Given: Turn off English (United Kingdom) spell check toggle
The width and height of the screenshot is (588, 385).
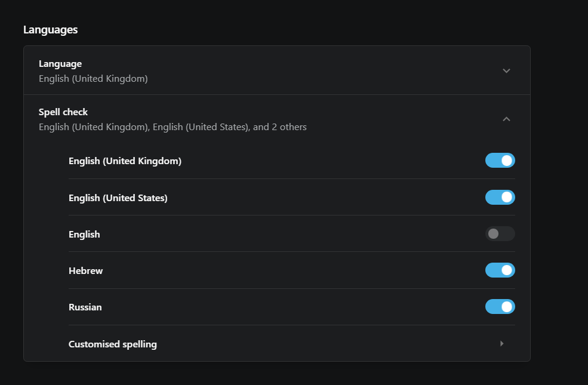Looking at the screenshot, I should [x=500, y=161].
